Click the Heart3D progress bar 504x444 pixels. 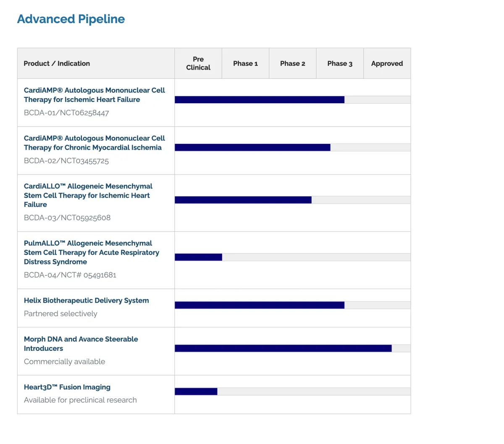[x=293, y=392]
